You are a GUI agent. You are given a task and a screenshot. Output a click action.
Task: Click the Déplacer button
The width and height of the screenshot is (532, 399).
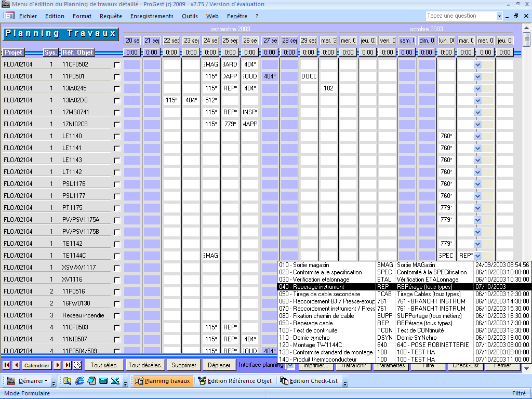tap(219, 365)
